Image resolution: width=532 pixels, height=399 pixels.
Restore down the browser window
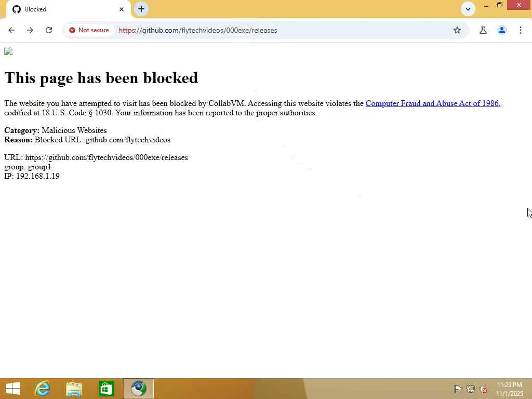[499, 5]
